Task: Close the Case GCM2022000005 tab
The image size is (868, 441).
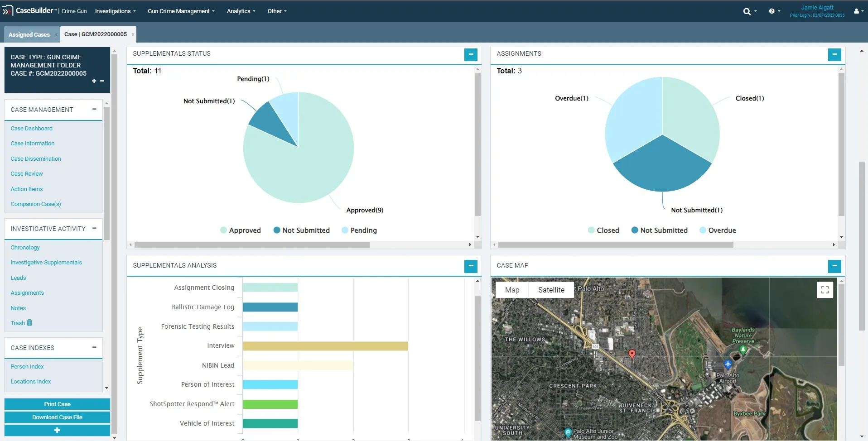Action: point(133,35)
